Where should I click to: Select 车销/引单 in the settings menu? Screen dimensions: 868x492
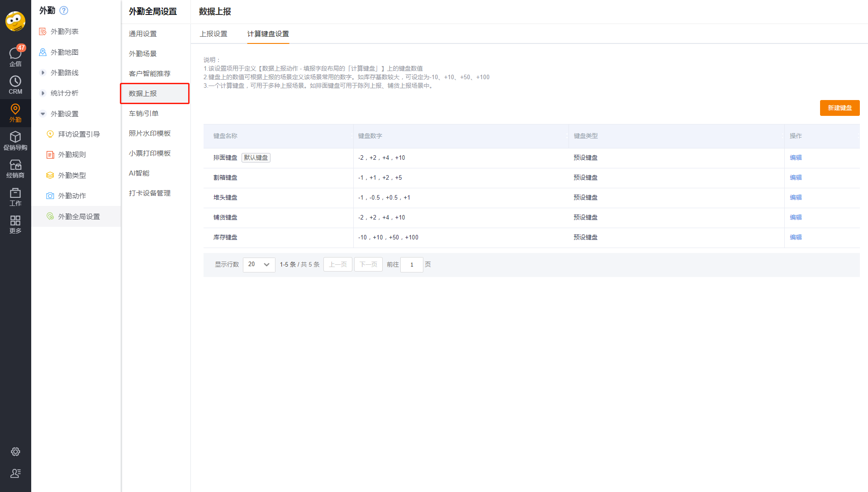[x=144, y=114]
